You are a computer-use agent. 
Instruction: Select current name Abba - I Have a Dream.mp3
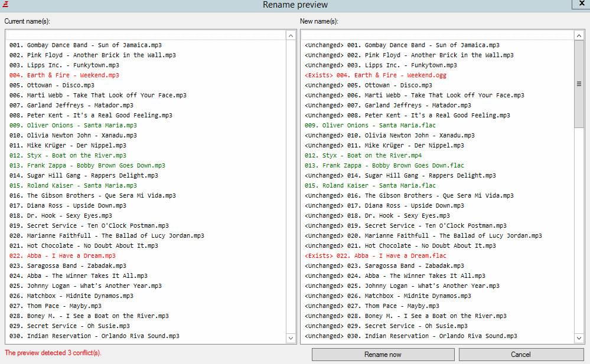[62, 256]
